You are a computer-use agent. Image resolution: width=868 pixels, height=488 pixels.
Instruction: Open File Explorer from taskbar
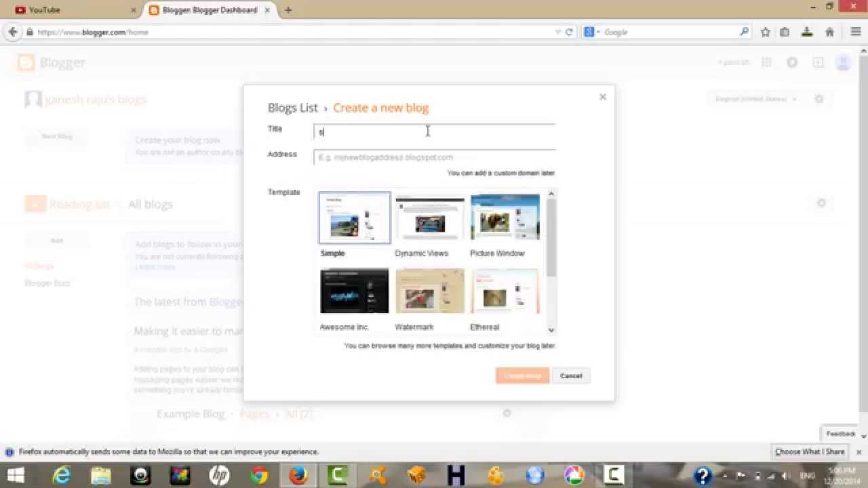[101, 475]
